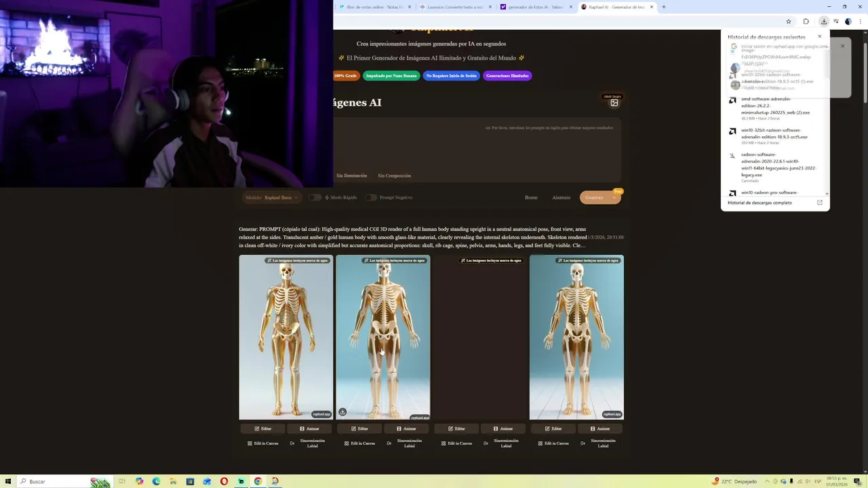Click the download icon on the second skeleton image

point(342,412)
